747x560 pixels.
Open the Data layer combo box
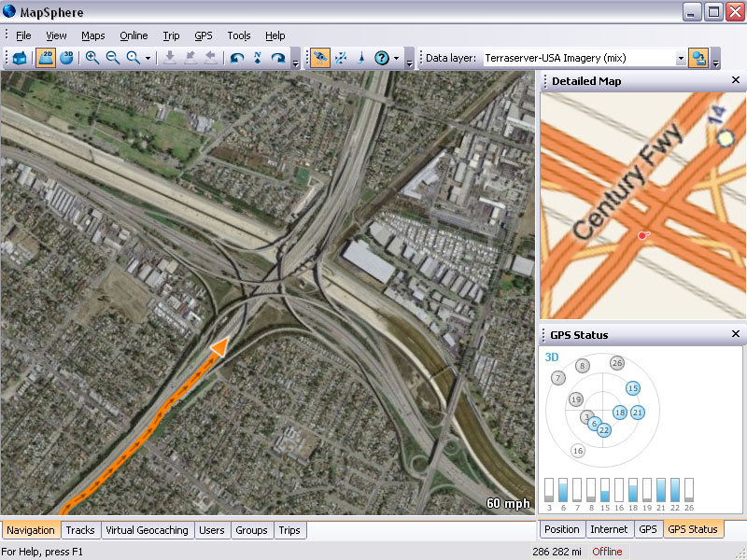click(585, 58)
